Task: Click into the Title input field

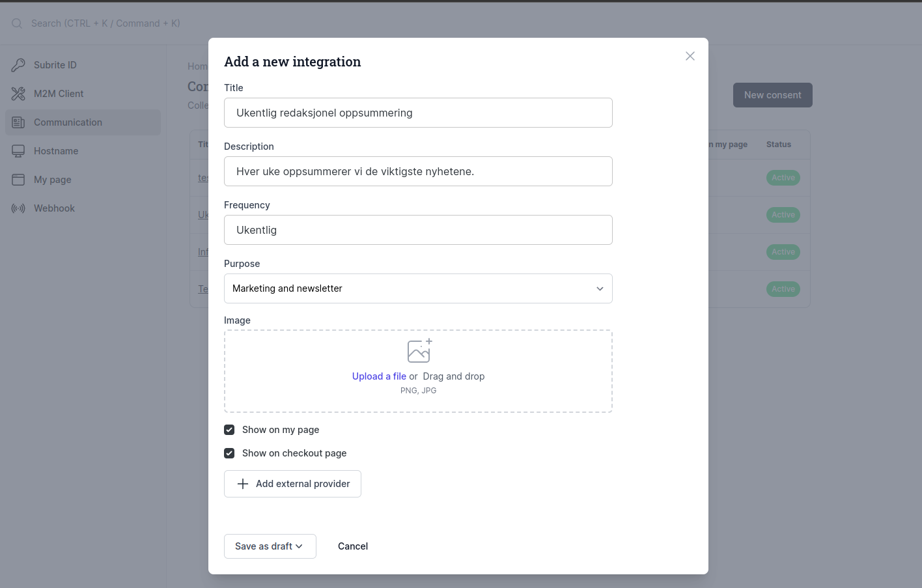Action: tap(418, 113)
